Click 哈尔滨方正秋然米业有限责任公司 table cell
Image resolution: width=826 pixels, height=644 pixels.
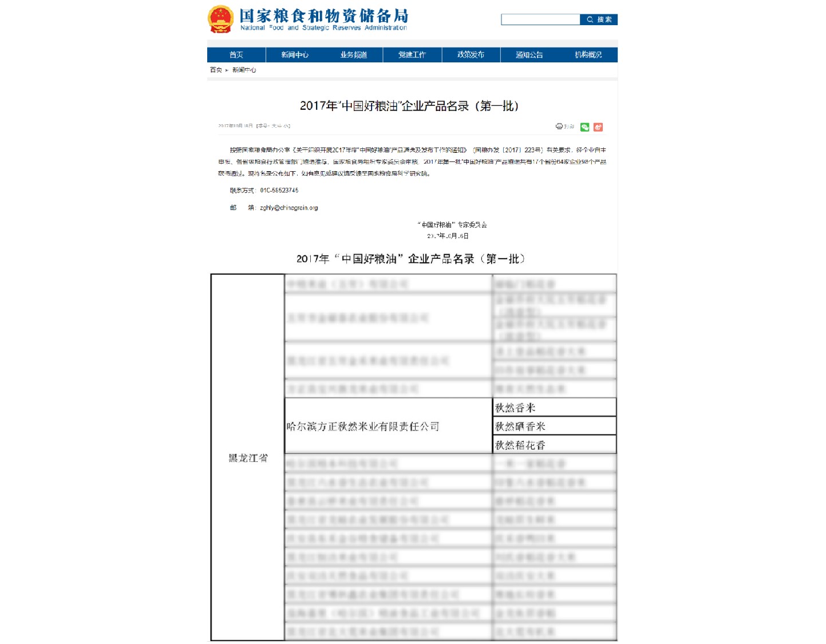(x=363, y=426)
